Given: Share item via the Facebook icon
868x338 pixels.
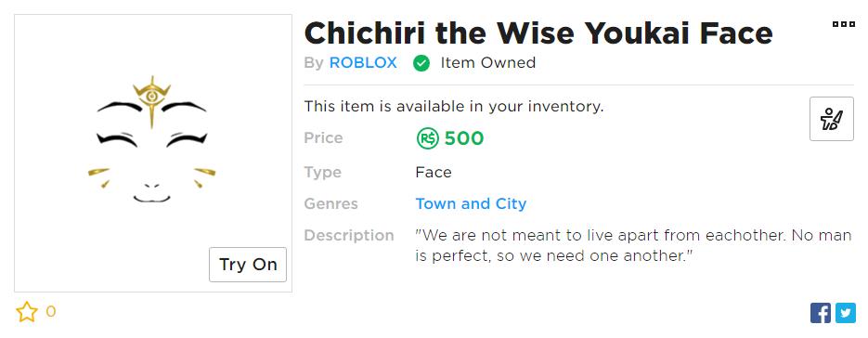Looking at the screenshot, I should [821, 313].
